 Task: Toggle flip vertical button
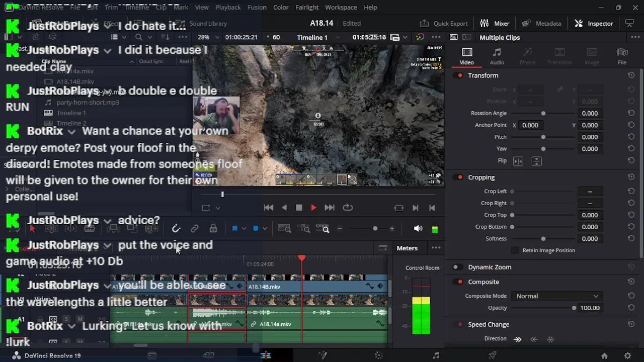click(x=536, y=161)
